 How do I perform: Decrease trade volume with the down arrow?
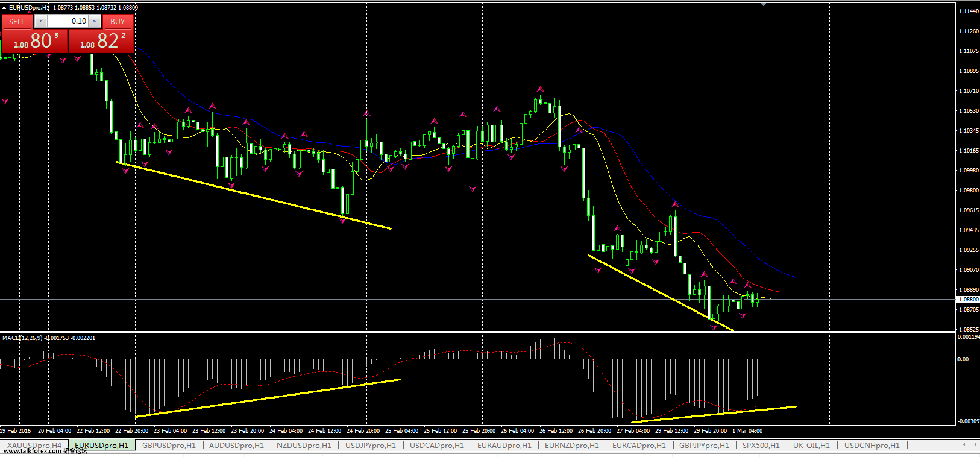[40, 21]
